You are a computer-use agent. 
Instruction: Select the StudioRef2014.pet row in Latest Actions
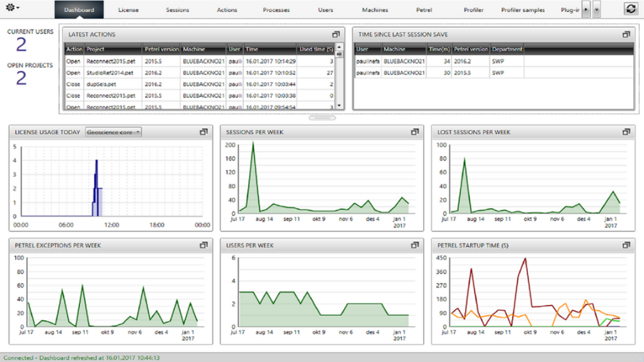tap(110, 72)
